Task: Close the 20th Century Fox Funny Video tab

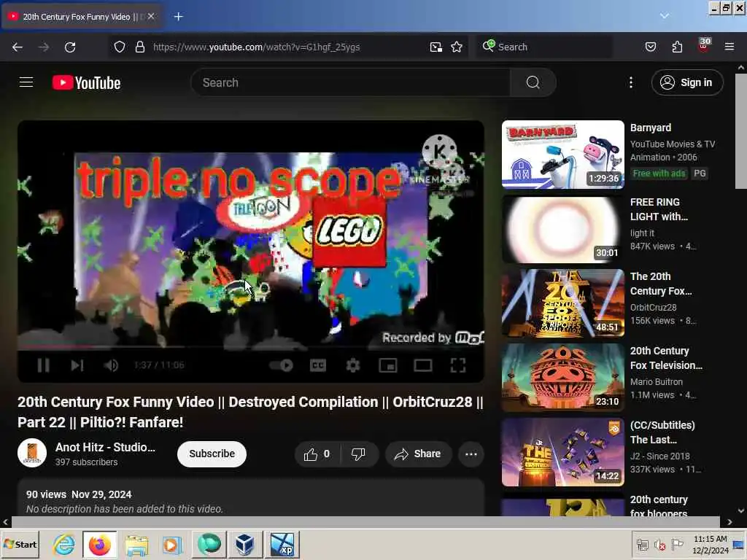Action: click(x=151, y=16)
